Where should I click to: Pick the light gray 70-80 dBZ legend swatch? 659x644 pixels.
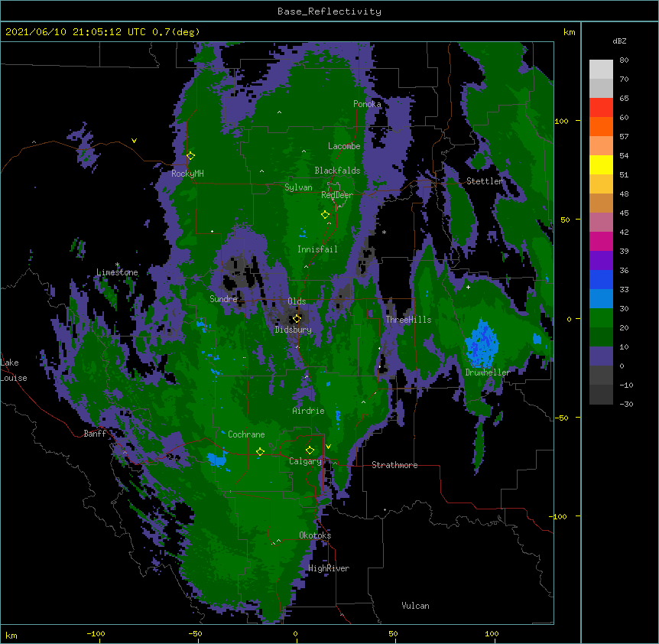(x=601, y=70)
